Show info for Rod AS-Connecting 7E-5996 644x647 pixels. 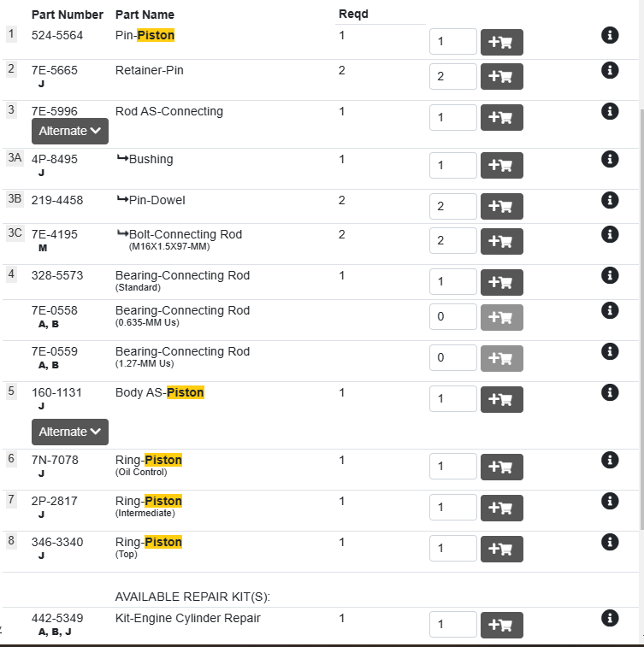[x=610, y=111]
